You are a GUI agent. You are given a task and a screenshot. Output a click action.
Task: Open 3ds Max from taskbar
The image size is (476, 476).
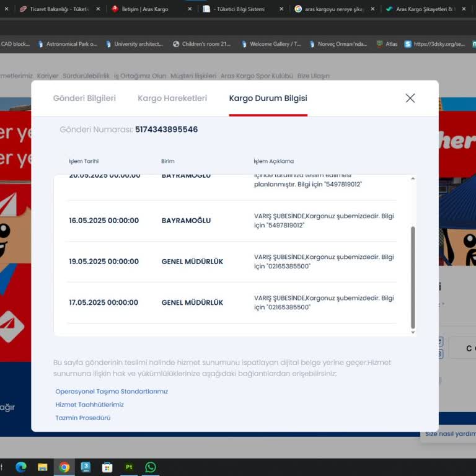[86, 467]
